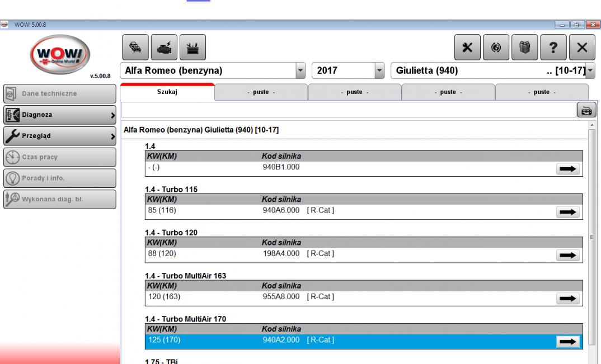Viewport: 601px width, 364px height.
Task: Click in the search input field
Action: tap(349, 110)
